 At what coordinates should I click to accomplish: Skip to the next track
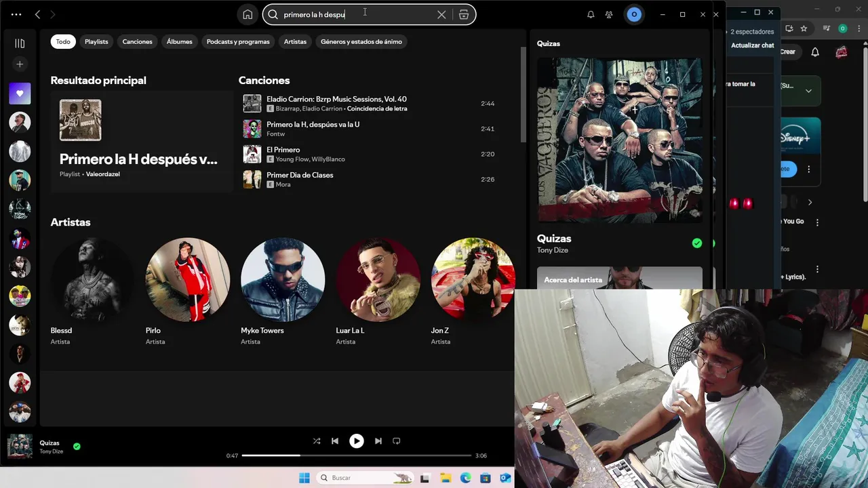pyautogui.click(x=378, y=441)
